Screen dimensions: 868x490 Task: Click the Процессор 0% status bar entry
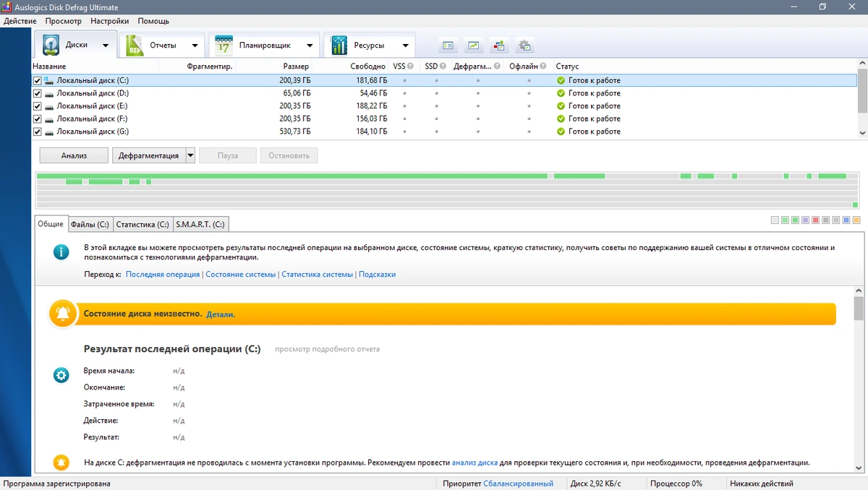[676, 483]
